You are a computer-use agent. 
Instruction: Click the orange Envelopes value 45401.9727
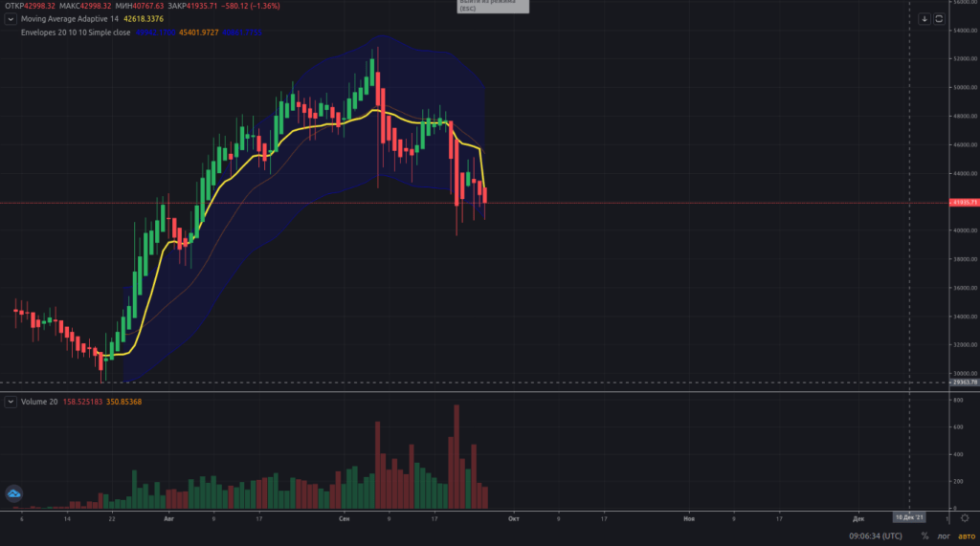195,32
